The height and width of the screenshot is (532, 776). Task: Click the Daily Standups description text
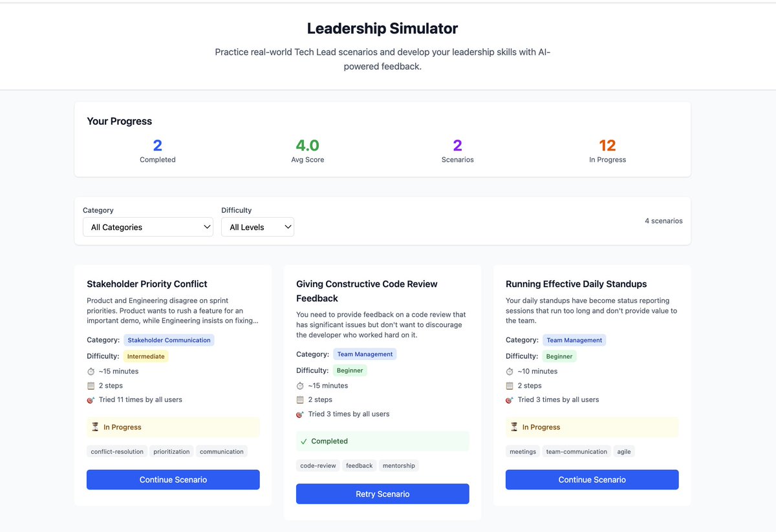592,311
